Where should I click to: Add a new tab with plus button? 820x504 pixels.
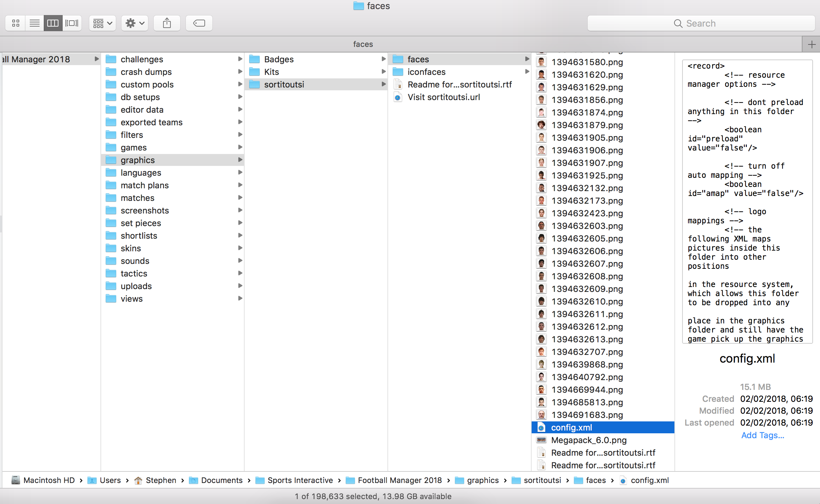pos(811,44)
